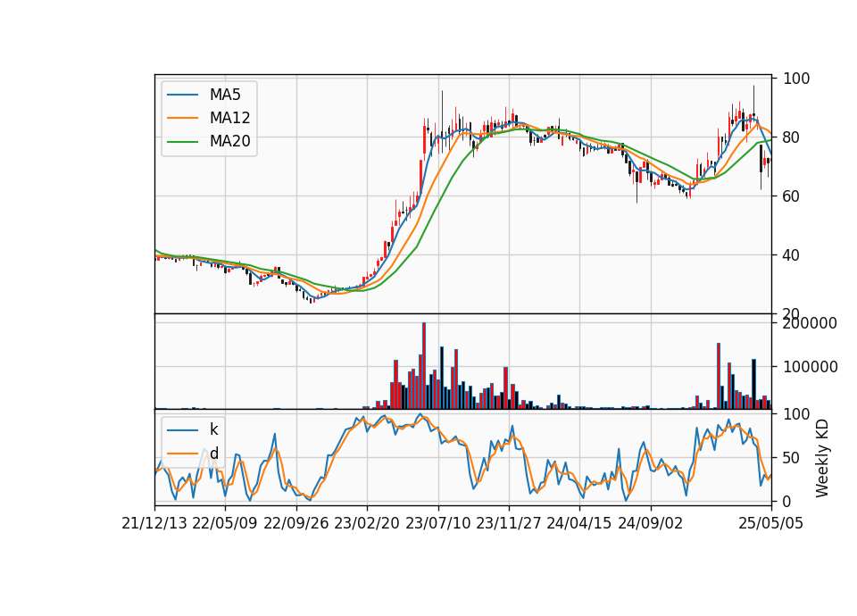Click the volume axis 100000 tick label

[811, 367]
